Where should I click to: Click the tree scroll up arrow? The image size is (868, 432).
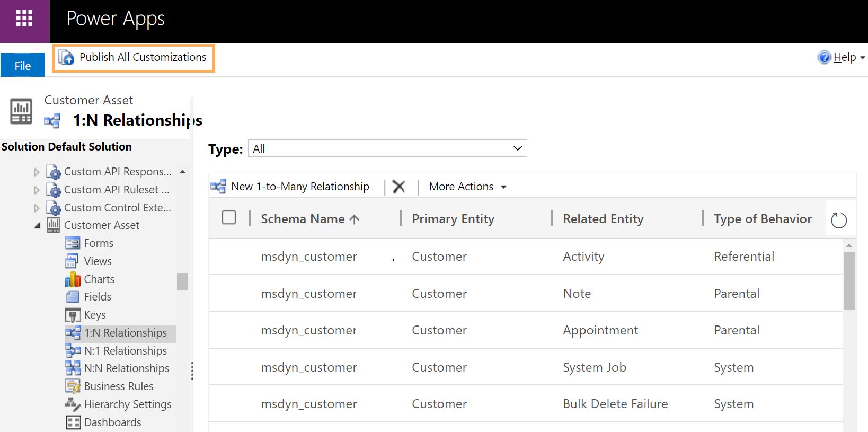coord(183,172)
